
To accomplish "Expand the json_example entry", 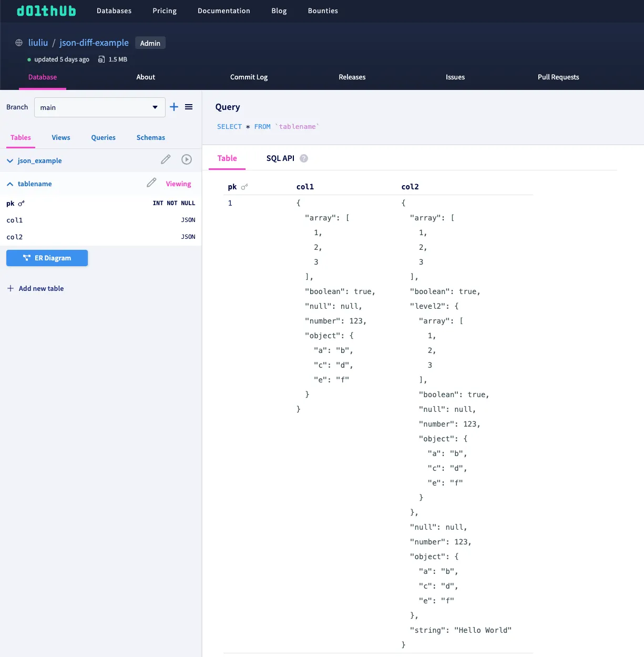I will pos(9,160).
